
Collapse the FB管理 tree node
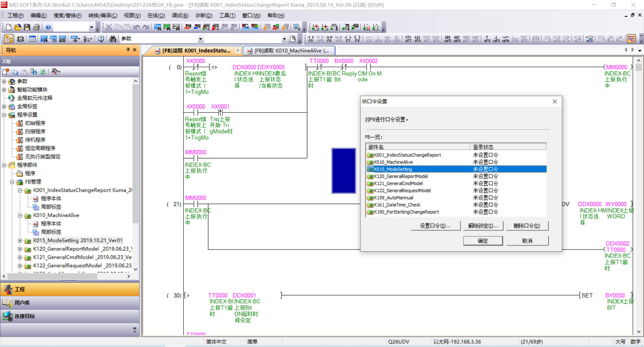tap(12, 182)
